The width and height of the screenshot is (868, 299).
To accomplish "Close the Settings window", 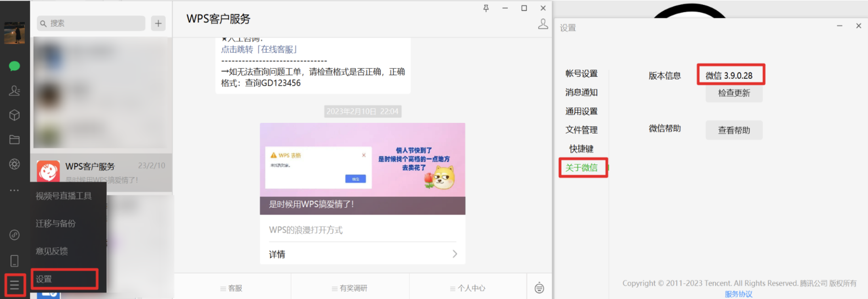I will (x=858, y=26).
